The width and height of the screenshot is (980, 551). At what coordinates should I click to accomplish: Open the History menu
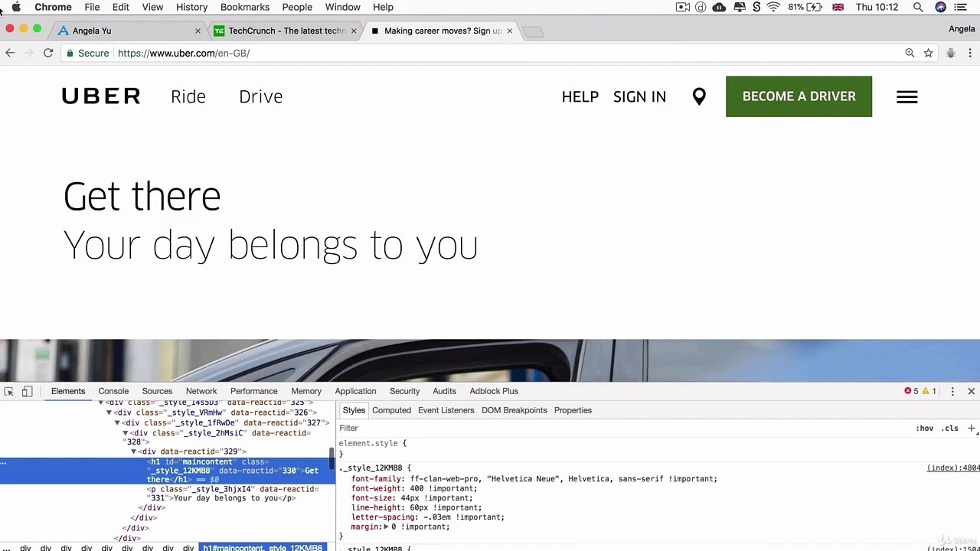click(191, 7)
